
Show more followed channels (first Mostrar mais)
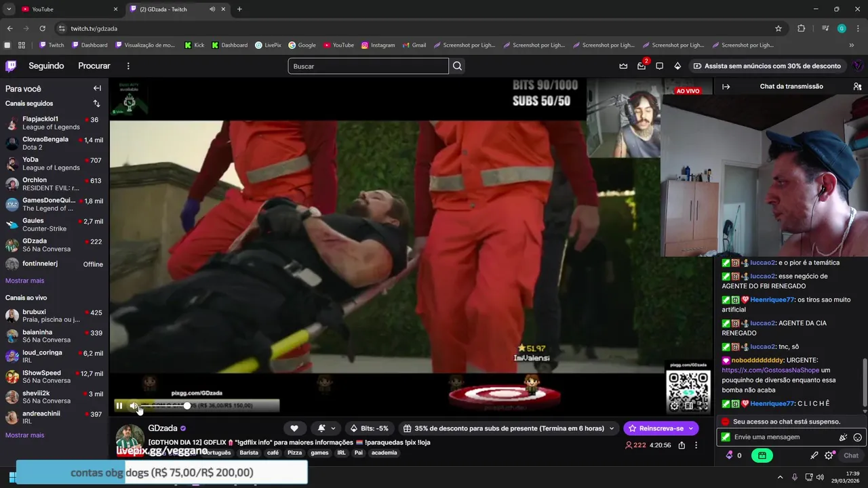(24, 281)
